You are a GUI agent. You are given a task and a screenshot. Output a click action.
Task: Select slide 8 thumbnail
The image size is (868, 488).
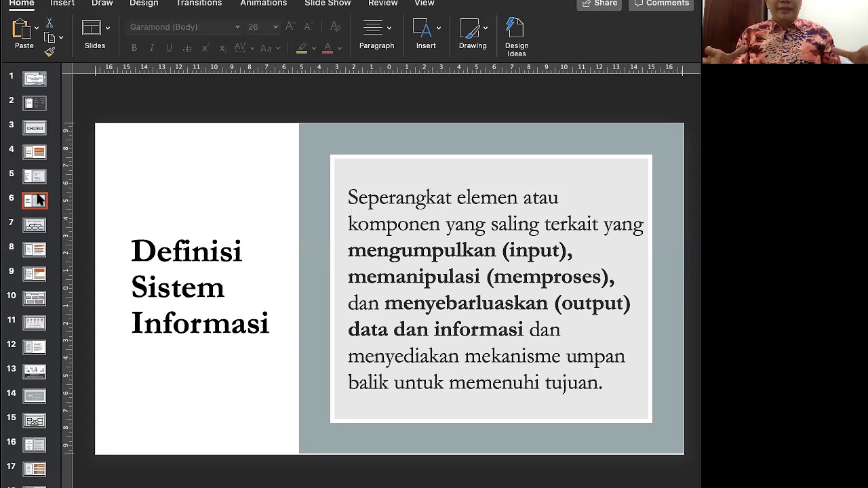(x=35, y=249)
